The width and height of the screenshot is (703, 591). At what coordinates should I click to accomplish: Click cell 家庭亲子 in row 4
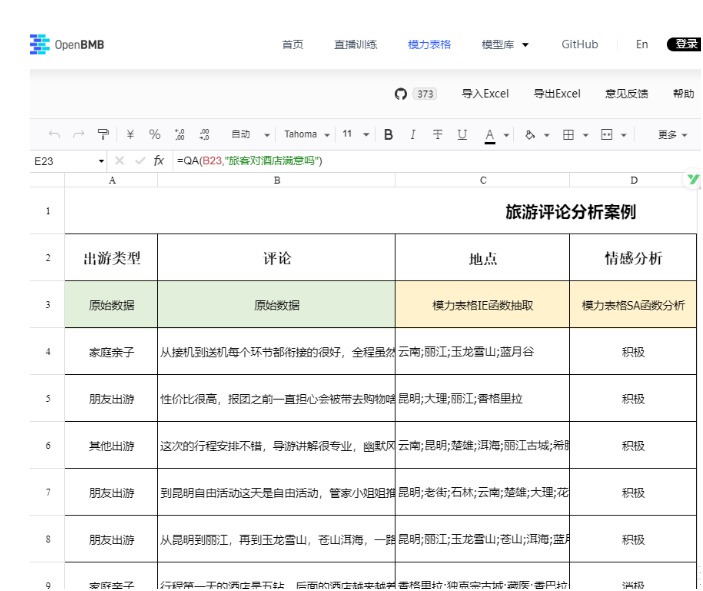point(112,352)
